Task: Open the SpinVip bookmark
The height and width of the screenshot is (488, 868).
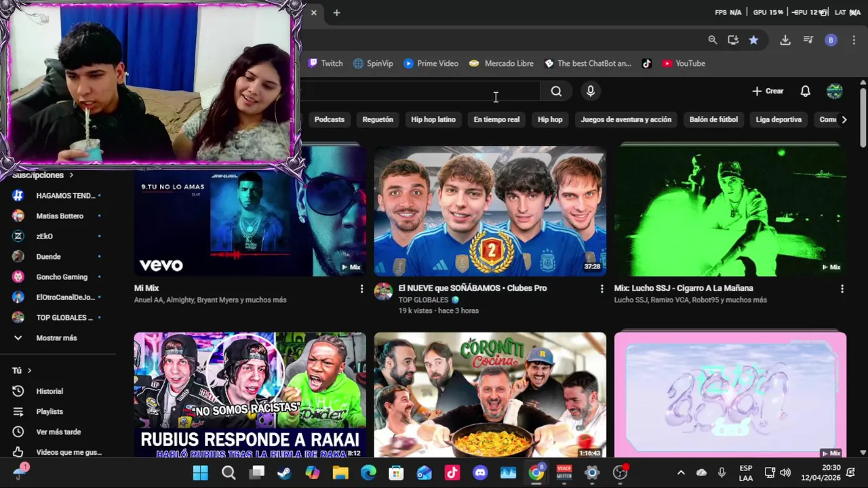Action: (x=373, y=63)
